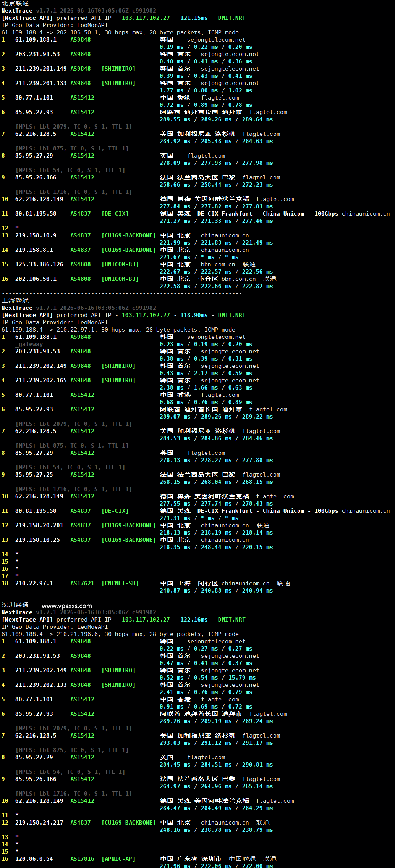Select the API latency value 121.15ms
The image size is (395, 868).
click(194, 18)
